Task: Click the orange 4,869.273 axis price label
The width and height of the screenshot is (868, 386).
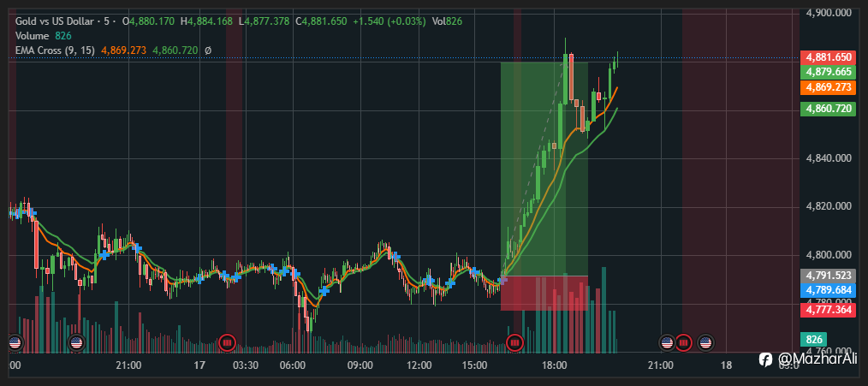Action: pos(828,87)
